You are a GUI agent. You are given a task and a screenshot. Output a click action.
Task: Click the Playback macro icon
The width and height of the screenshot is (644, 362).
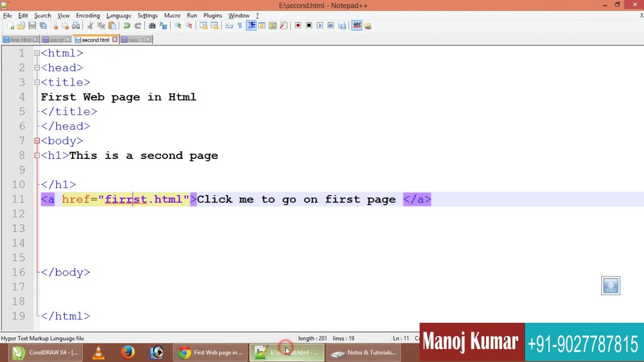point(320,26)
